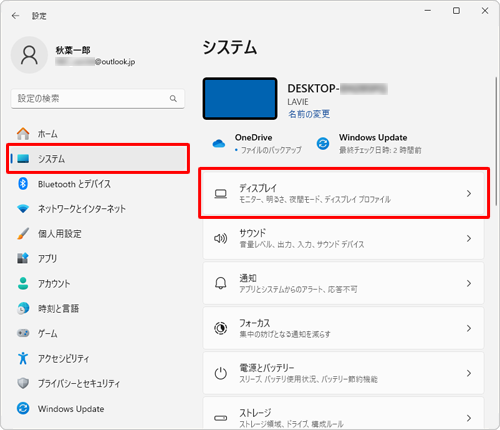Click the システム page heading
The image size is (500, 430).
(230, 47)
